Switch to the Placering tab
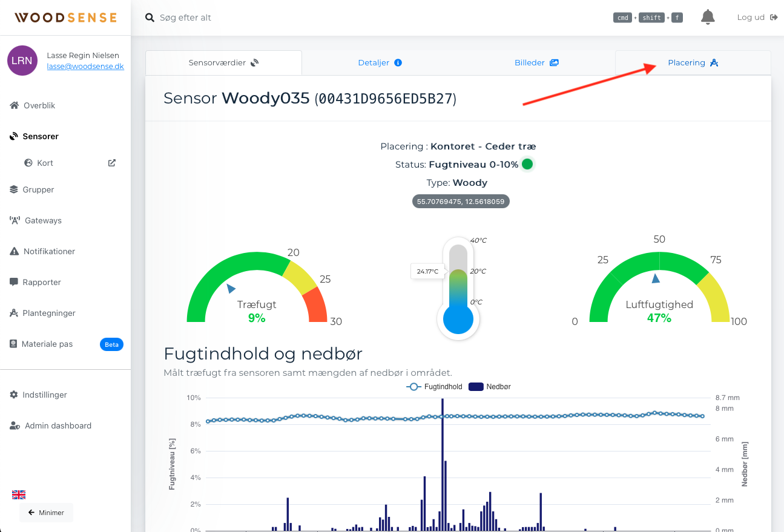 (693, 62)
